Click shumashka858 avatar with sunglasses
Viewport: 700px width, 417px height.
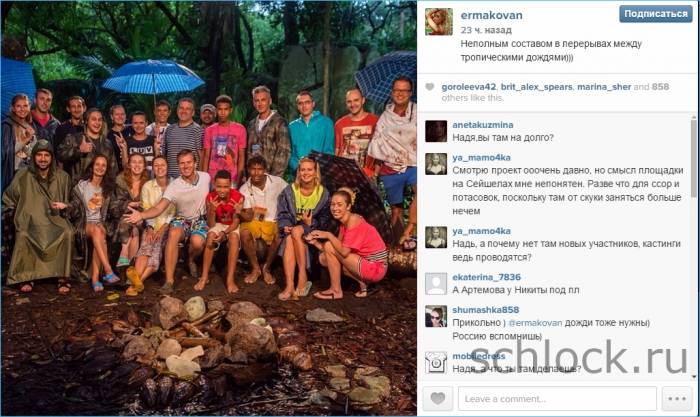[x=436, y=316]
